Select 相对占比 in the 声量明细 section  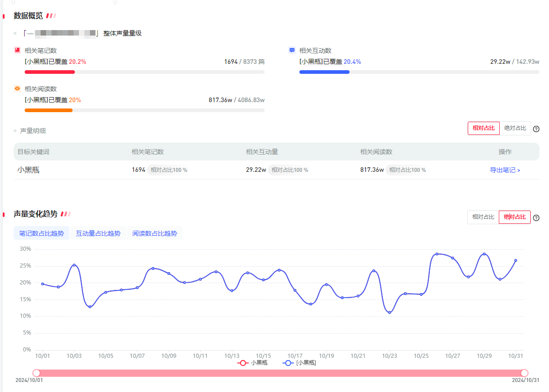(x=483, y=129)
